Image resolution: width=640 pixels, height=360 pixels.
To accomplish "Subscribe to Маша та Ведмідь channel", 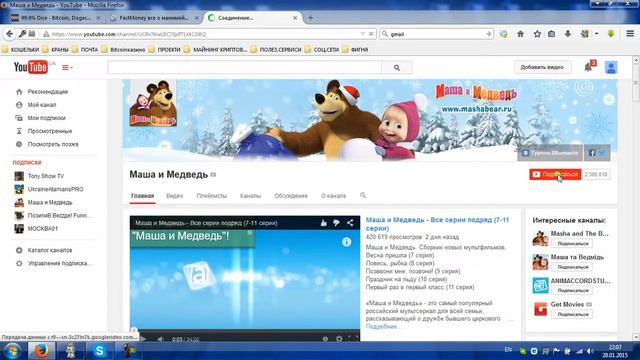I will (572, 267).
